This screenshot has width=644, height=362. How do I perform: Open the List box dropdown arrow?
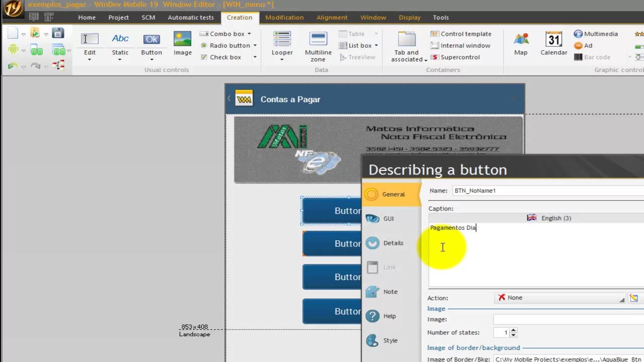(376, 45)
